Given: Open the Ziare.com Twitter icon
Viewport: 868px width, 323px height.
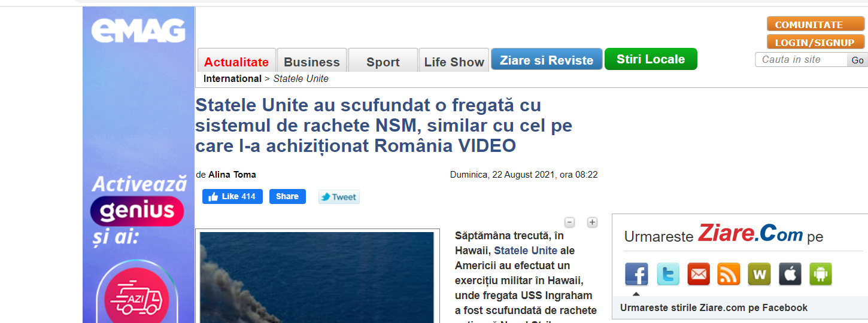Looking at the screenshot, I should 668,274.
